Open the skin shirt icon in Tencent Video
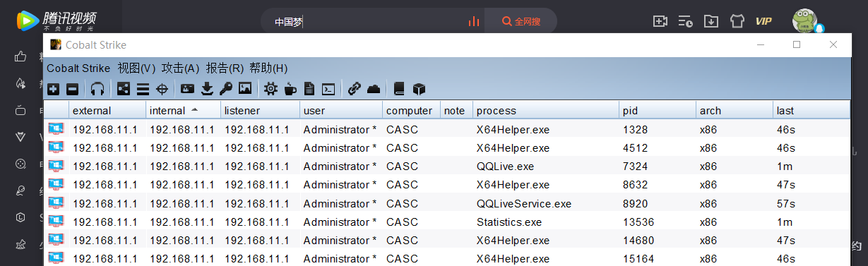 (x=737, y=21)
